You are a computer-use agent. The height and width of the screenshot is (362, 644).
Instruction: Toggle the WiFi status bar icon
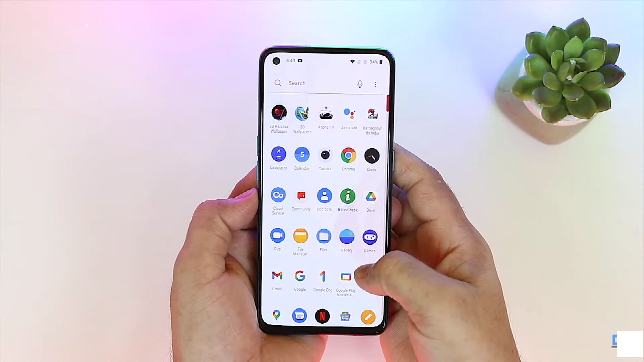352,61
